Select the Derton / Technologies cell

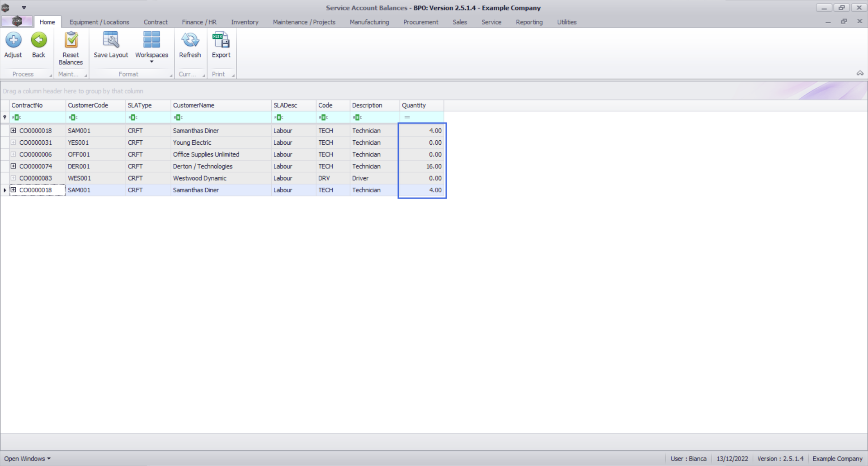coord(221,166)
